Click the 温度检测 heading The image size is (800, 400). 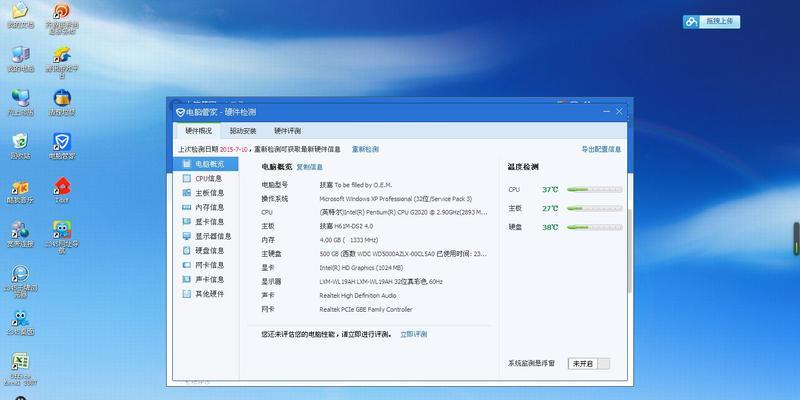pyautogui.click(x=523, y=167)
